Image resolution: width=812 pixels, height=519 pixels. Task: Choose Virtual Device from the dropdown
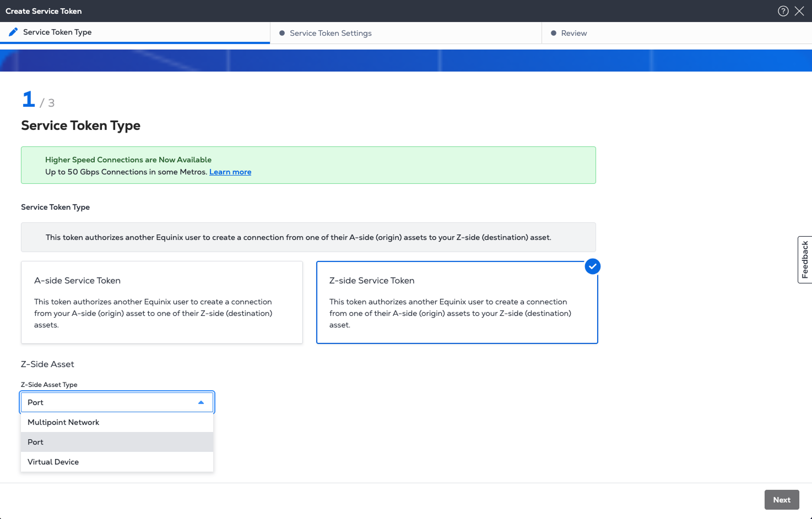pyautogui.click(x=53, y=462)
